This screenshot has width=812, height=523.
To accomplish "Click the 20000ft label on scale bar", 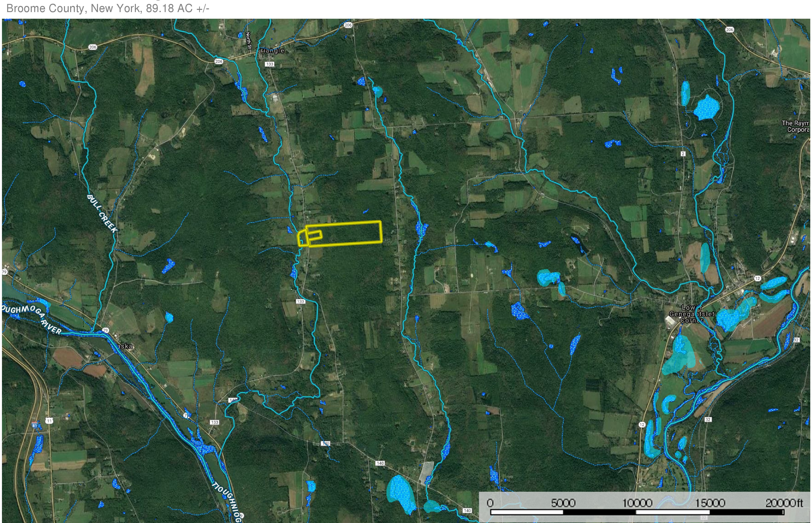I will pyautogui.click(x=784, y=503).
